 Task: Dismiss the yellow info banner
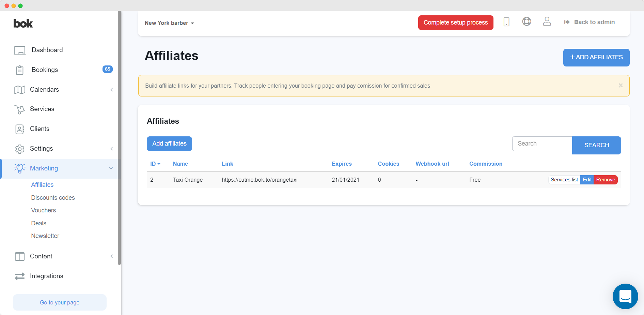click(621, 85)
